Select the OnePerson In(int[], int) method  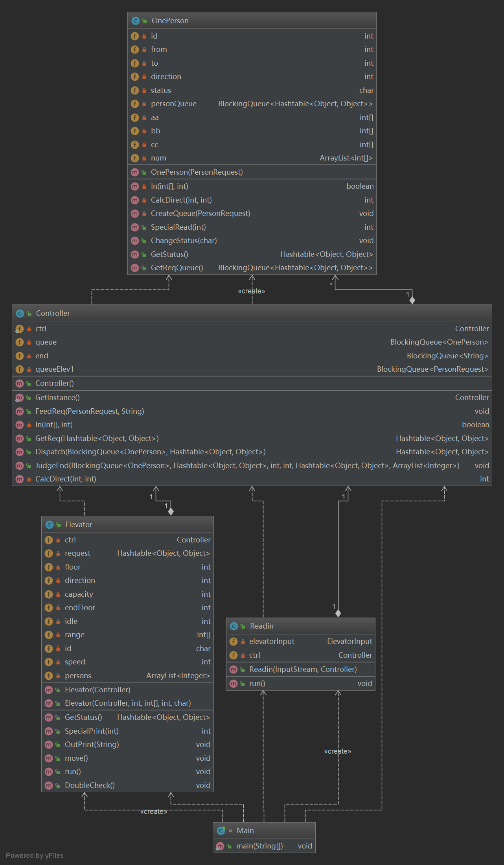(x=252, y=186)
